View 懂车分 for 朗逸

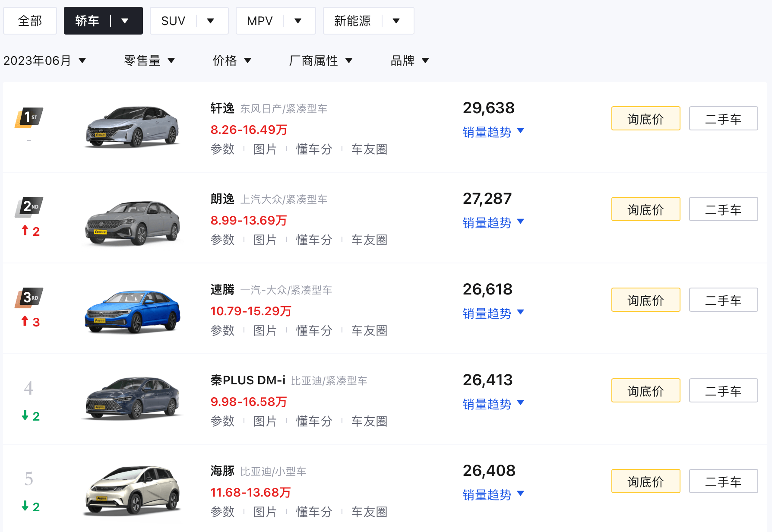[x=314, y=240]
